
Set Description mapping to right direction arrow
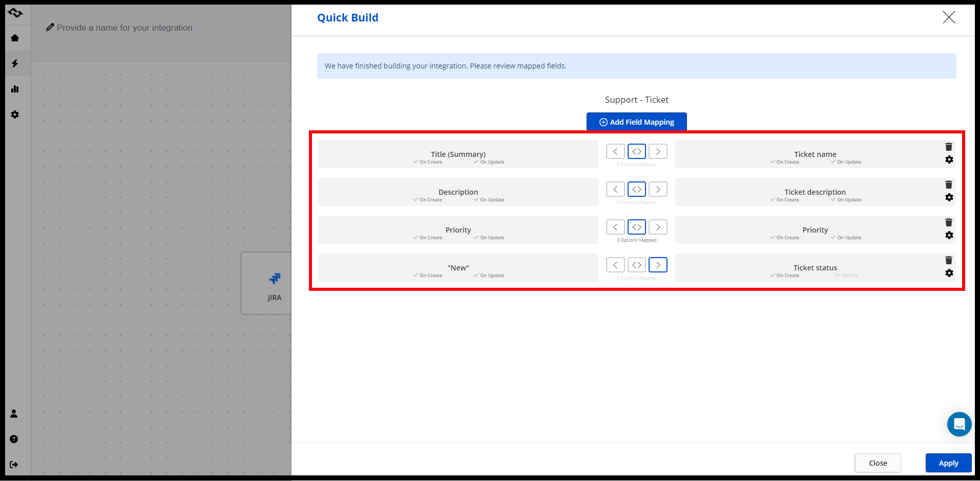[x=658, y=189]
